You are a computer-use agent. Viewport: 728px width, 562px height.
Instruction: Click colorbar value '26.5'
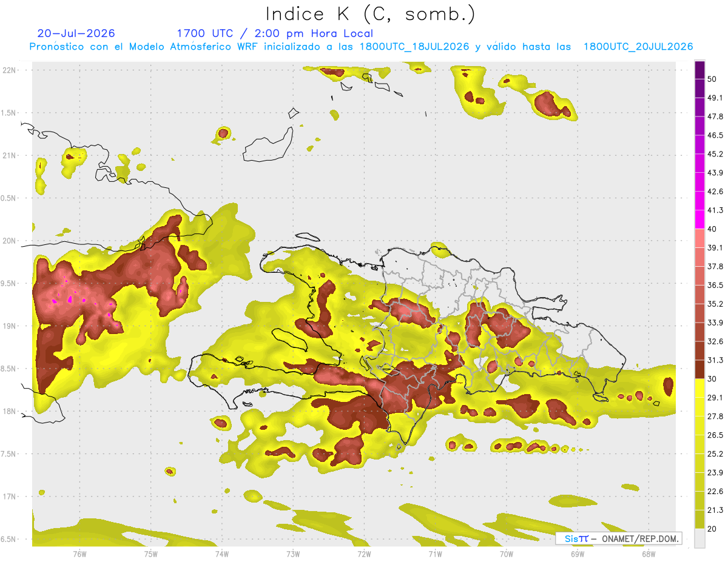tap(715, 435)
